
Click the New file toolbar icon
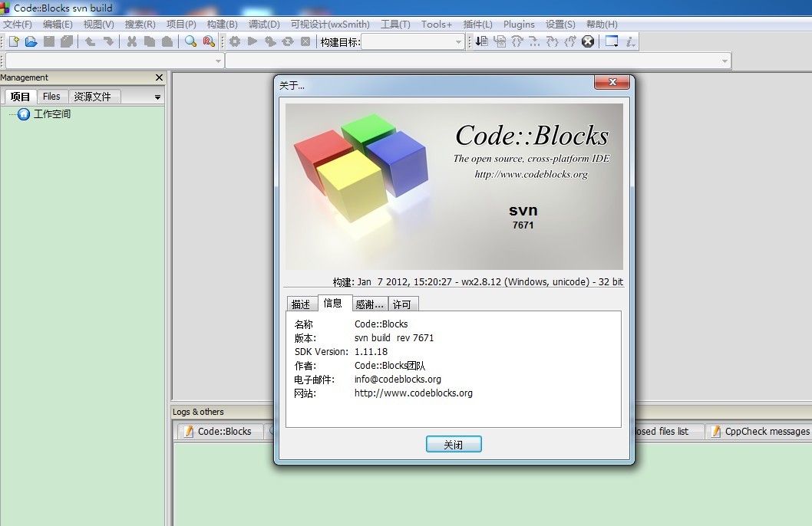click(x=14, y=41)
